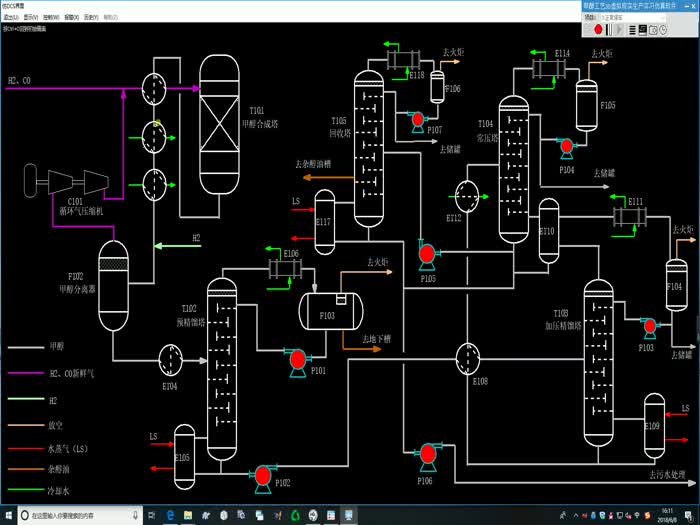Viewport: 700px width, 525px height.
Task: Select the F103 horizontal tank
Action: click(x=330, y=310)
